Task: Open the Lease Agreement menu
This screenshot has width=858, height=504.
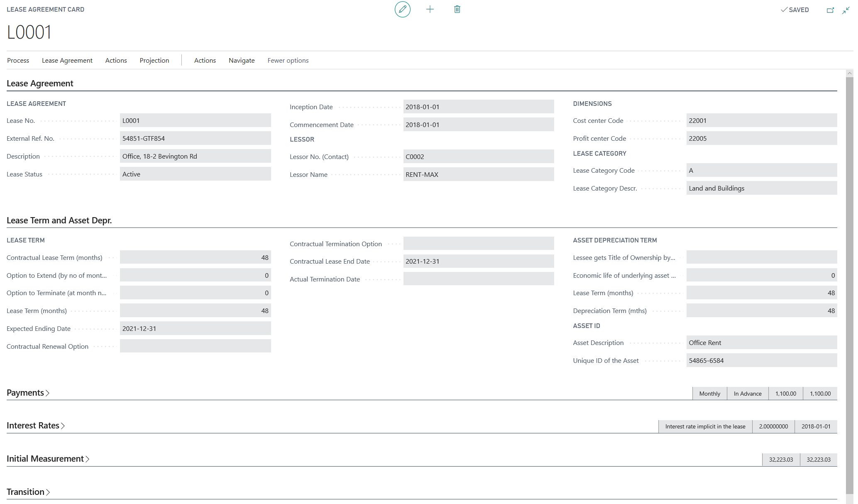Action: (67, 60)
